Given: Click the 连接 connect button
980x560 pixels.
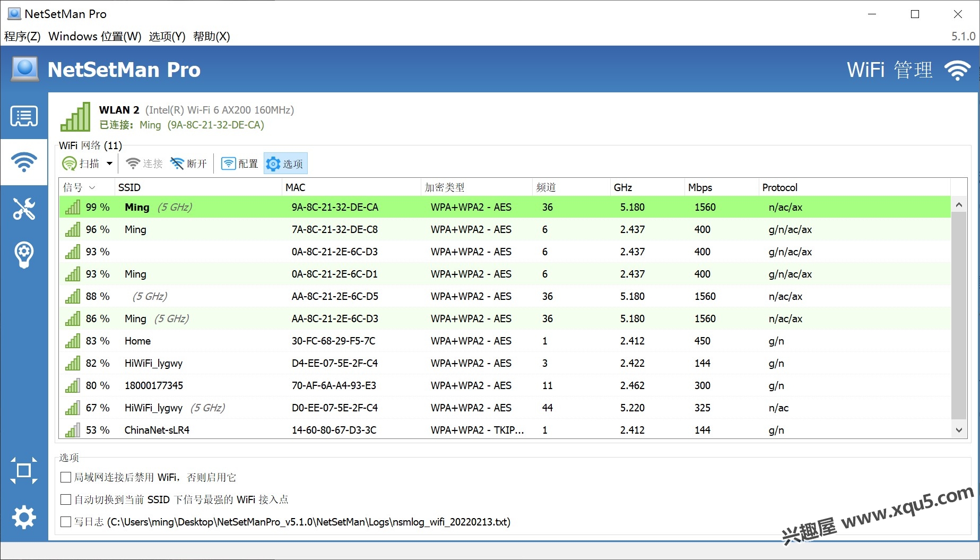Looking at the screenshot, I should [144, 163].
